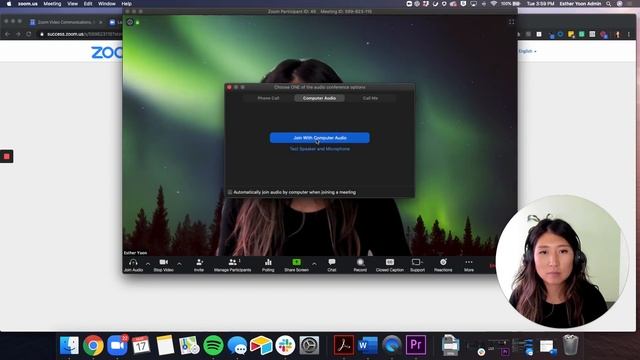The width and height of the screenshot is (640, 360).
Task: Join With Computer Audio
Action: point(320,138)
